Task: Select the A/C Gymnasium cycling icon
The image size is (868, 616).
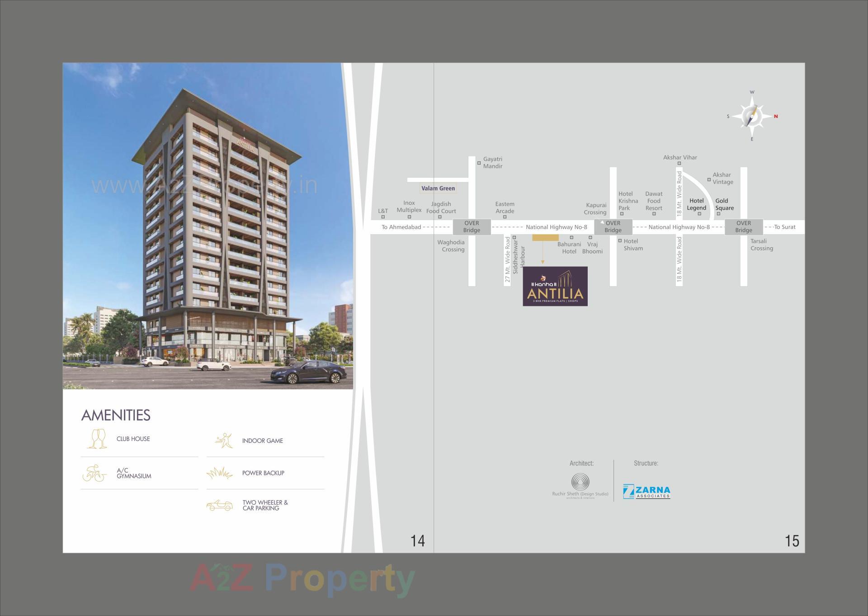Action: 96,472
